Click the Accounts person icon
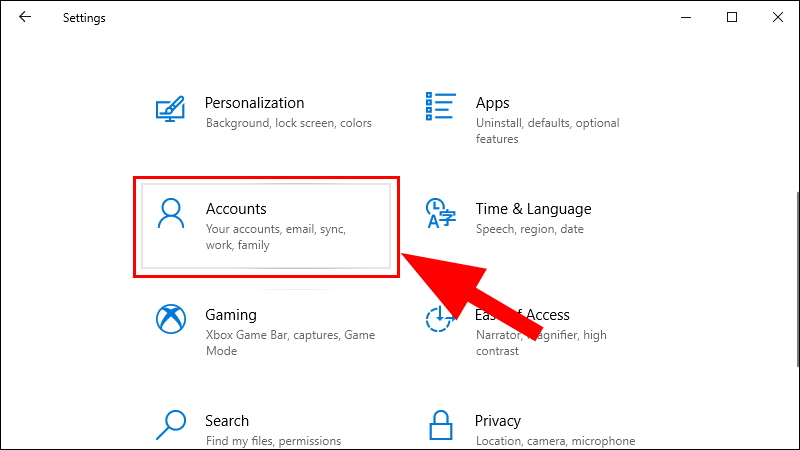Image resolution: width=800 pixels, height=450 pixels. coord(172,215)
